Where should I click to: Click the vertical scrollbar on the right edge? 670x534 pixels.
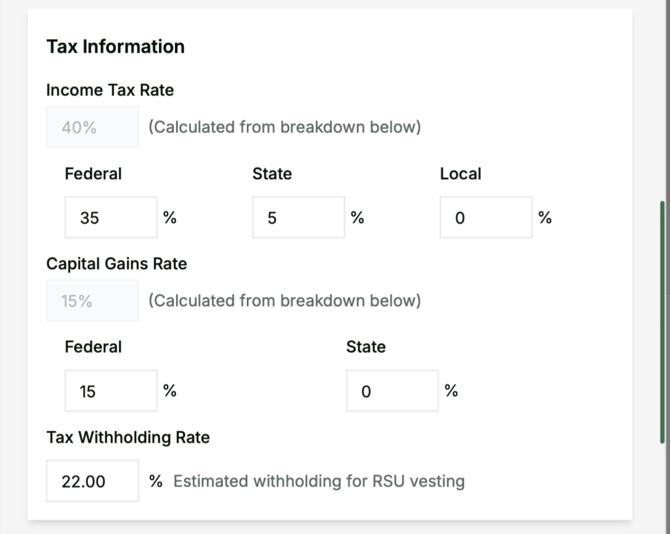[662, 320]
